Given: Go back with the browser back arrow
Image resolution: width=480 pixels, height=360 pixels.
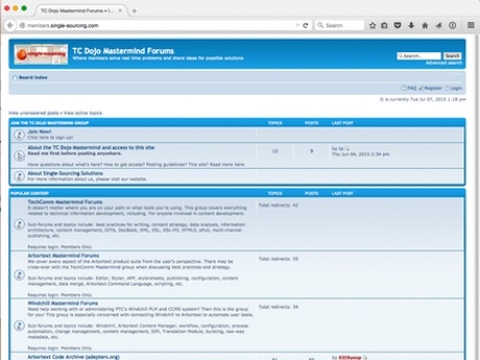Looking at the screenshot, I should coord(10,25).
